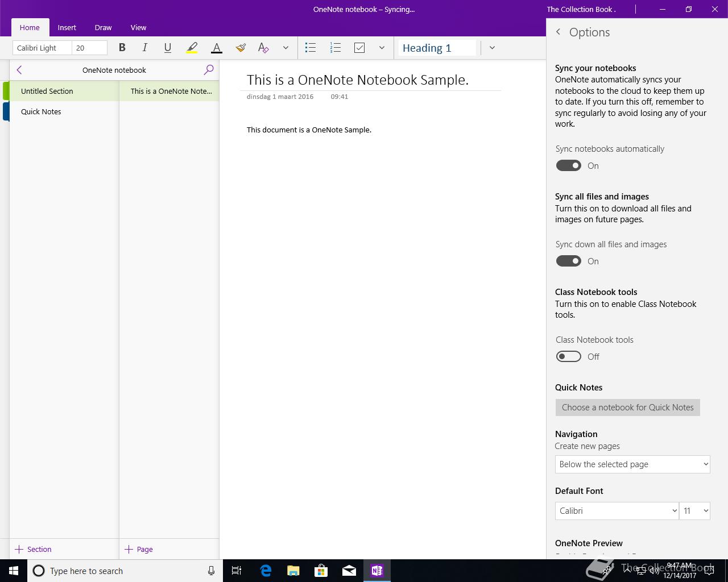This screenshot has height=582, width=728.
Task: Open Mail app from taskbar
Action: [x=349, y=571]
